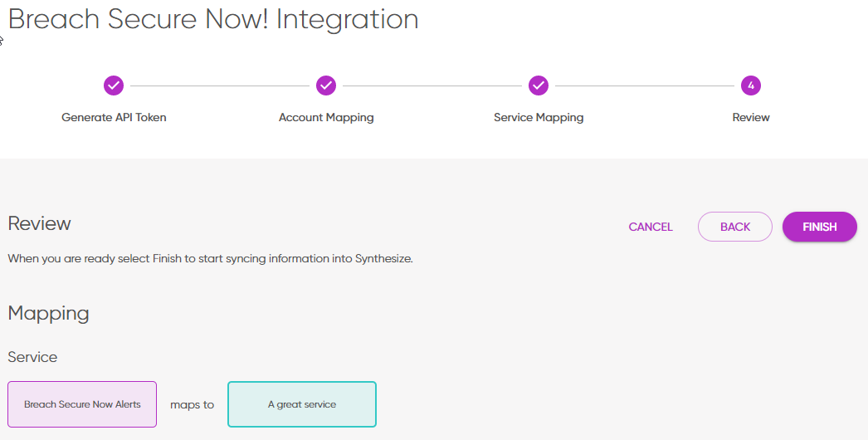Select the Service subheading under Mapping
The width and height of the screenshot is (868, 440).
(32, 357)
